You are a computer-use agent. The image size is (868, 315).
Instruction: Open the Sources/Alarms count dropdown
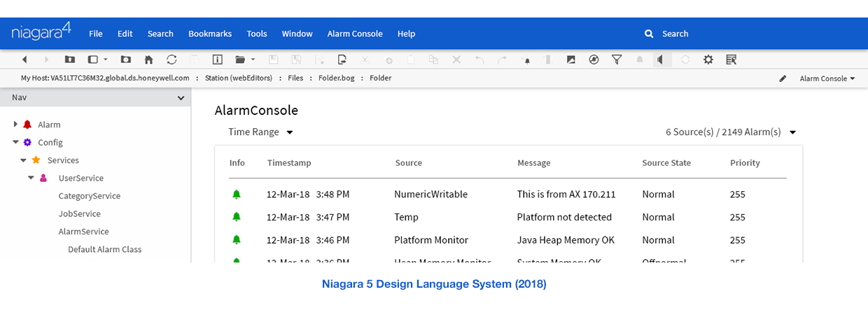click(731, 132)
